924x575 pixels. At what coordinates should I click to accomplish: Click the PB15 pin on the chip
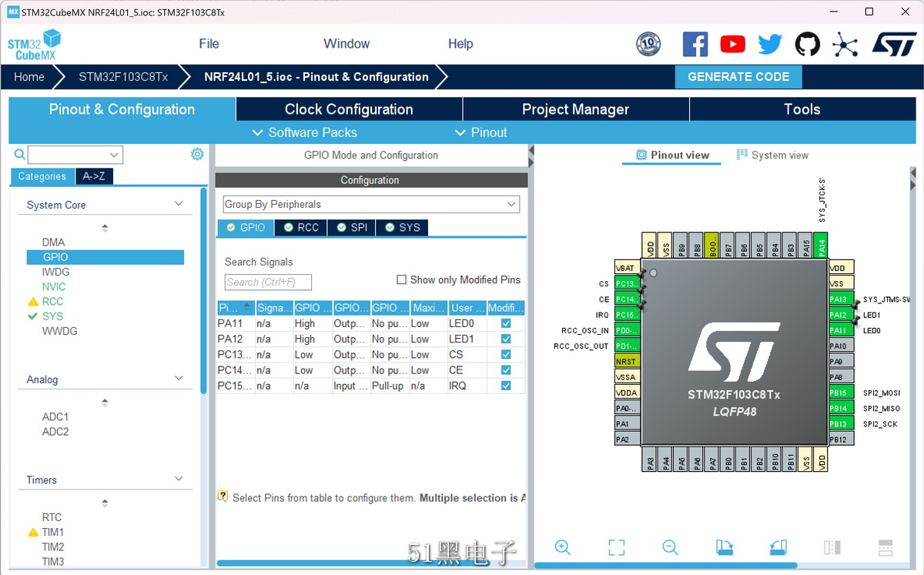click(x=842, y=393)
